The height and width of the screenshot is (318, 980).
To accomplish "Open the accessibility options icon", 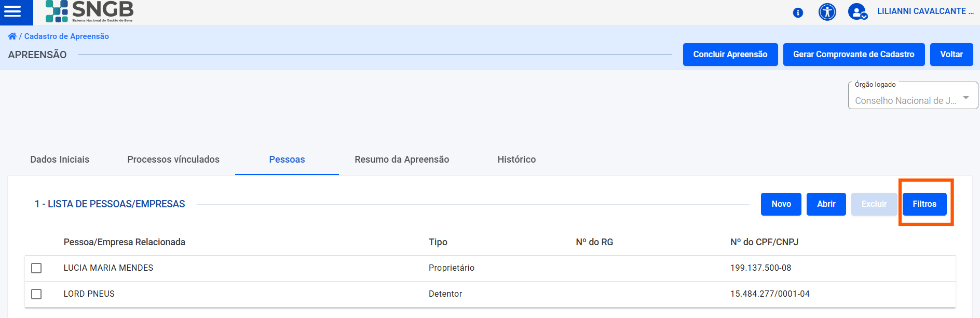I will (827, 12).
